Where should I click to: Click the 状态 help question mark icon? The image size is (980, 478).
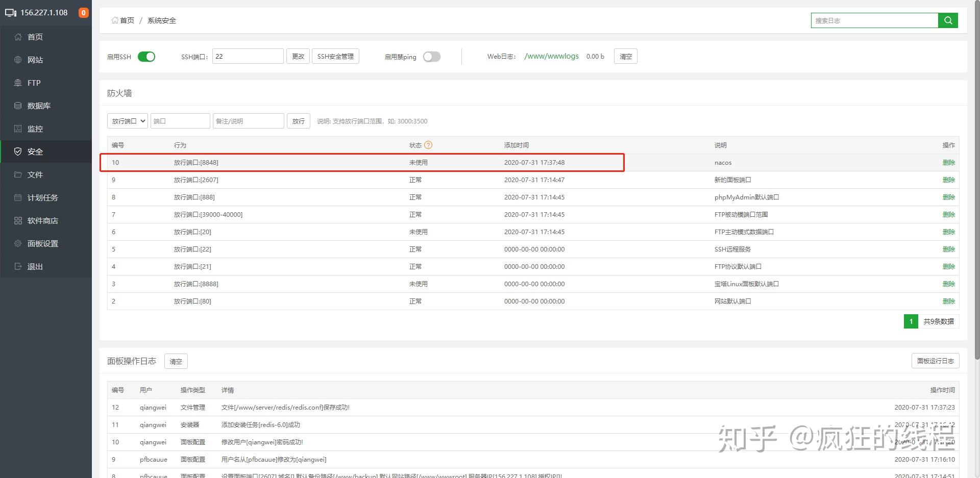click(428, 145)
